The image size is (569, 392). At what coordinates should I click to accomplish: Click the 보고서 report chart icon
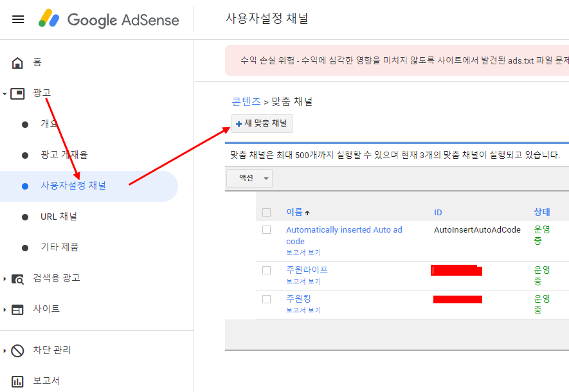[x=17, y=382]
